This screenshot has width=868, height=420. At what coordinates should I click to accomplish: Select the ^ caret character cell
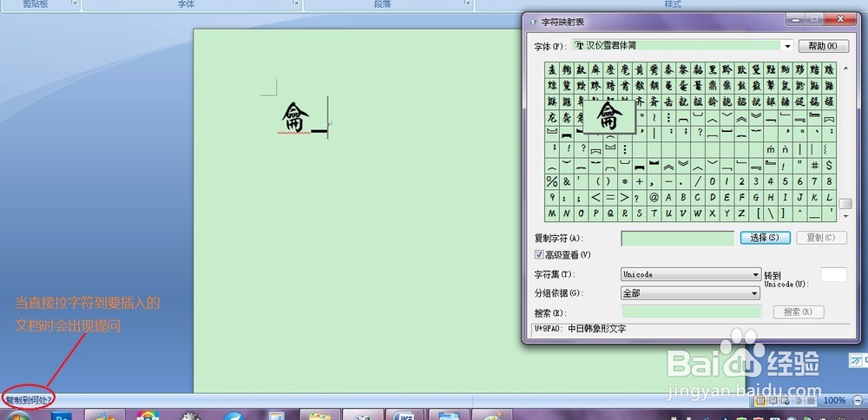(800, 213)
